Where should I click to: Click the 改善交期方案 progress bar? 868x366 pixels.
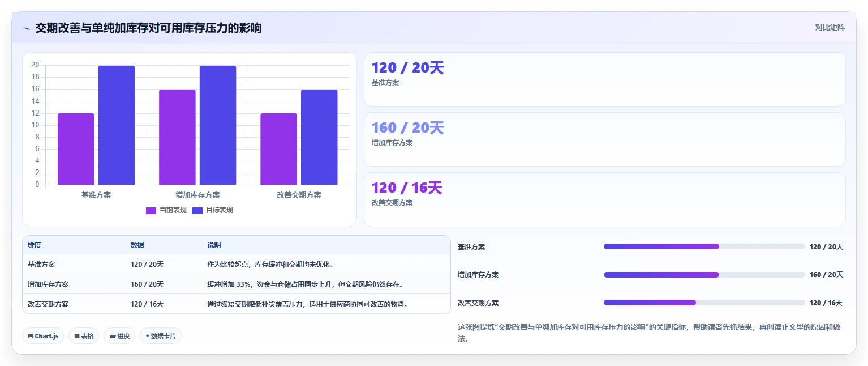click(704, 303)
